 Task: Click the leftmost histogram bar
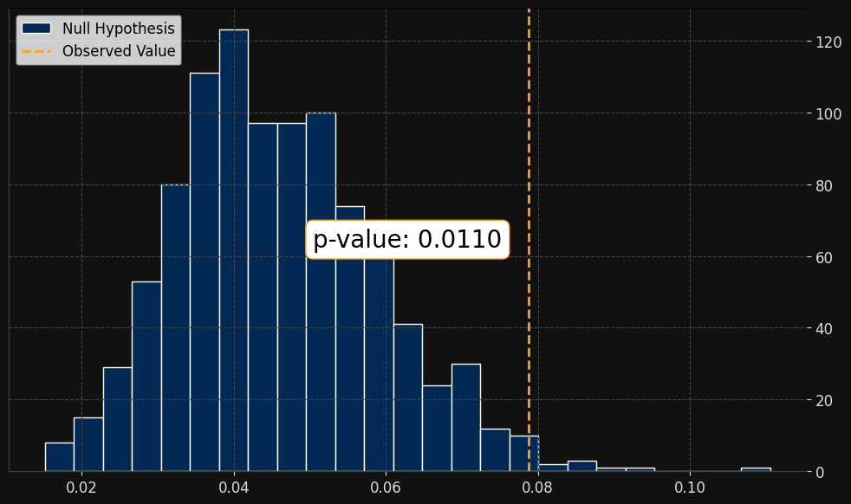(x=59, y=457)
